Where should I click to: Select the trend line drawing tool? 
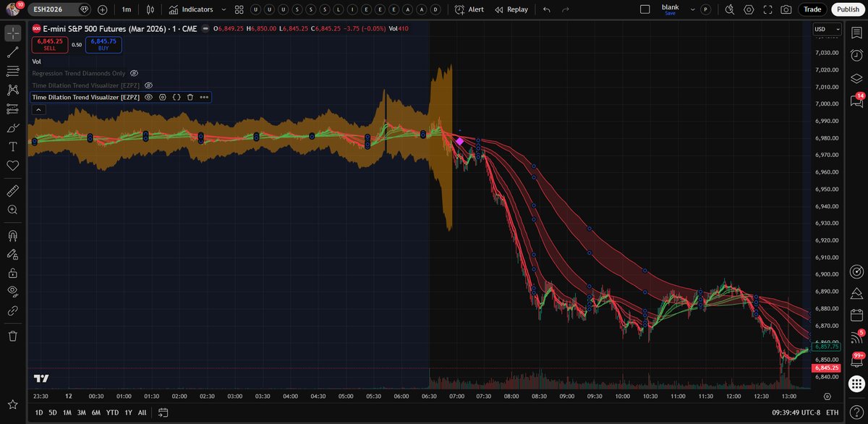click(12, 51)
